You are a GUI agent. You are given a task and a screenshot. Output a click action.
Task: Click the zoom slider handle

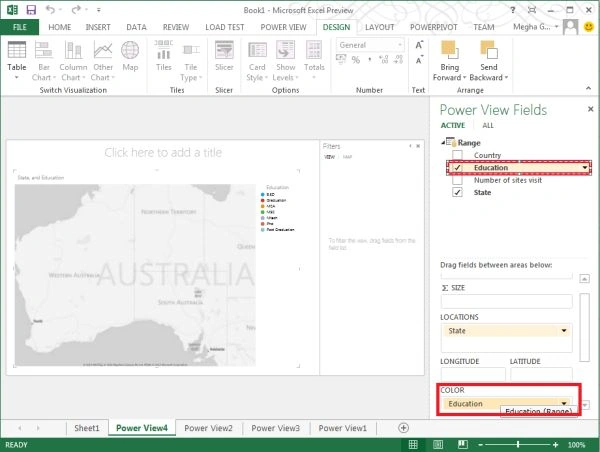pyautogui.click(x=518, y=444)
